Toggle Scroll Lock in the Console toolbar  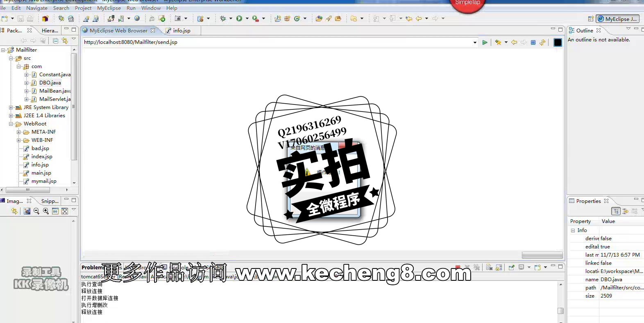click(499, 267)
